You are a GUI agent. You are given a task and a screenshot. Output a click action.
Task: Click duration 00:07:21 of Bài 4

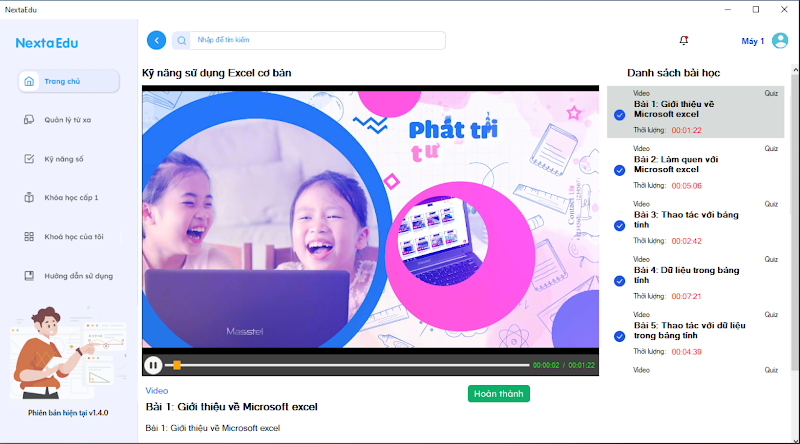point(686,296)
